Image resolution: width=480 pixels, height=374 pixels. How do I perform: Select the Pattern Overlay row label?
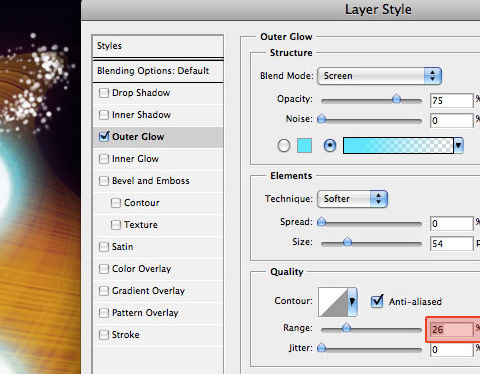pyautogui.click(x=145, y=313)
